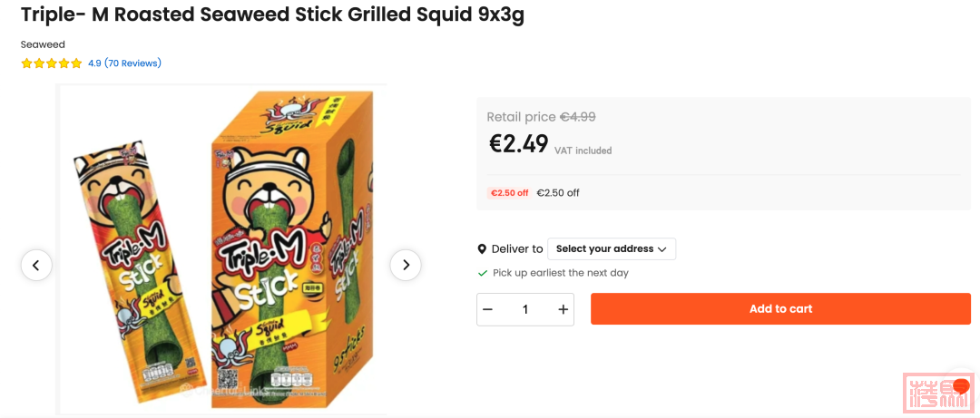Image resolution: width=980 pixels, height=418 pixels.
Task: Show the previous product image
Action: pos(36,265)
